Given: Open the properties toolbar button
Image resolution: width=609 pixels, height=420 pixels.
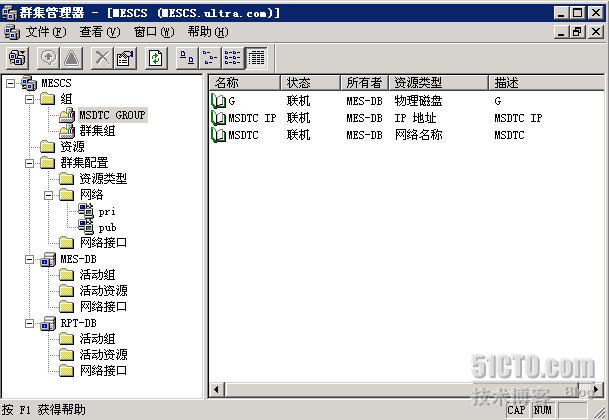Looking at the screenshot, I should 125,58.
